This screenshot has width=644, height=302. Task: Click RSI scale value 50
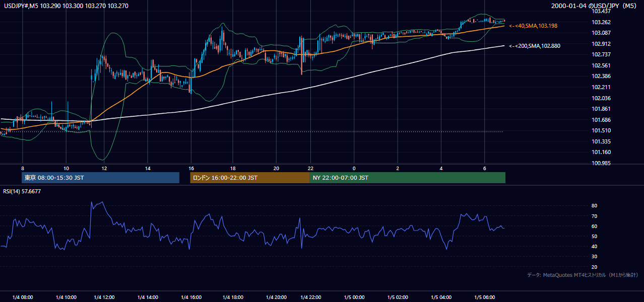[x=595, y=236]
